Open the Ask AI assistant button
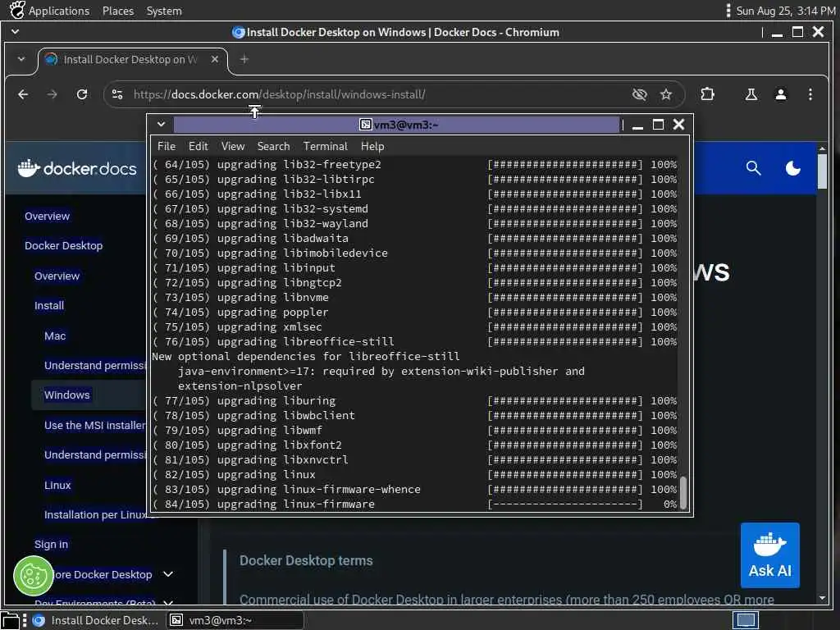The height and width of the screenshot is (630, 840). tap(770, 555)
